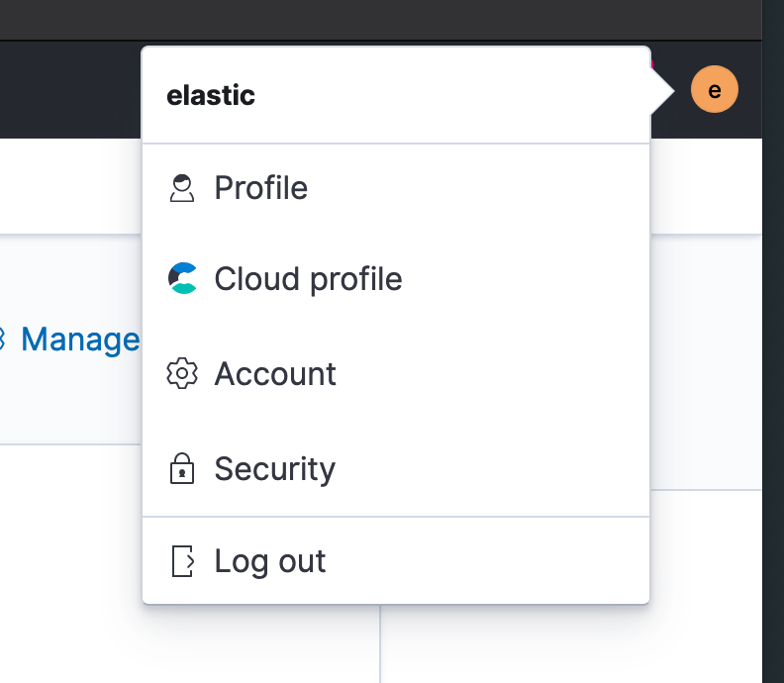The height and width of the screenshot is (683, 784).
Task: Collapse user menu via avatar button
Action: point(714,89)
